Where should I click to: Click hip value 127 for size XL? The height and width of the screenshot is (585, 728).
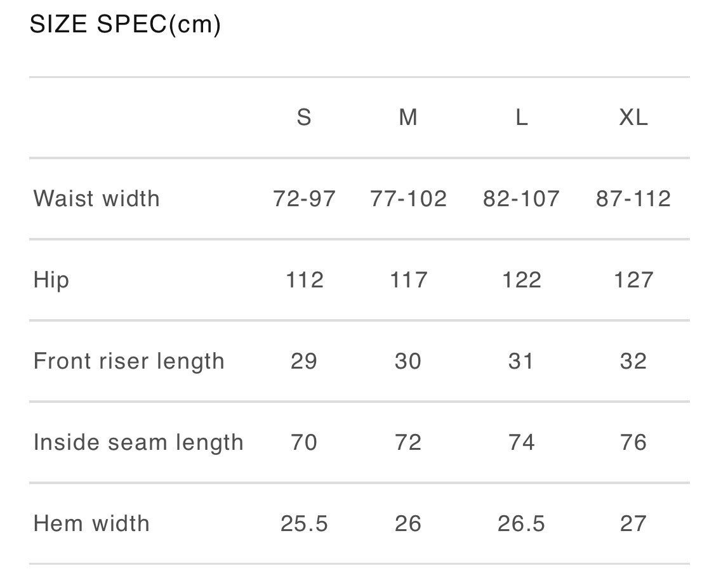pyautogui.click(x=633, y=280)
